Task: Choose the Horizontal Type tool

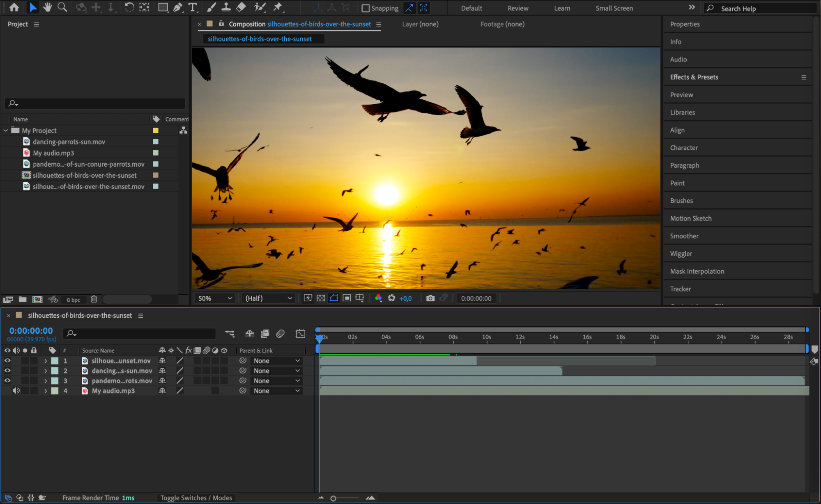Action: tap(192, 7)
